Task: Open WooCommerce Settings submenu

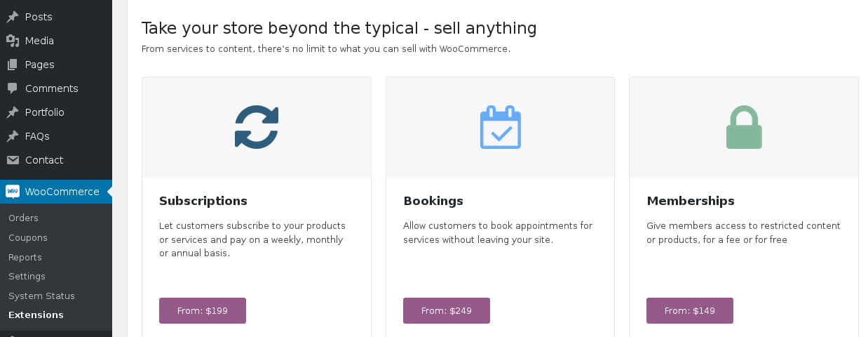Action: tap(27, 277)
